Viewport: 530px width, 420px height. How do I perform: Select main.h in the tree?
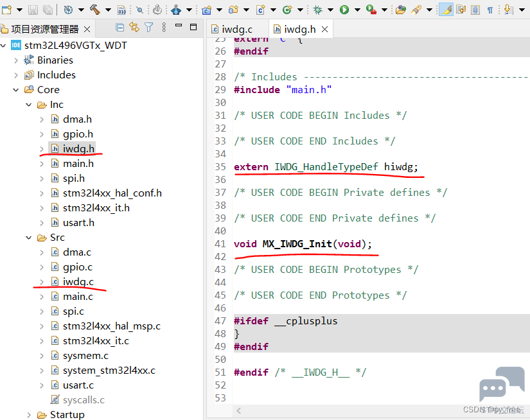pos(78,164)
